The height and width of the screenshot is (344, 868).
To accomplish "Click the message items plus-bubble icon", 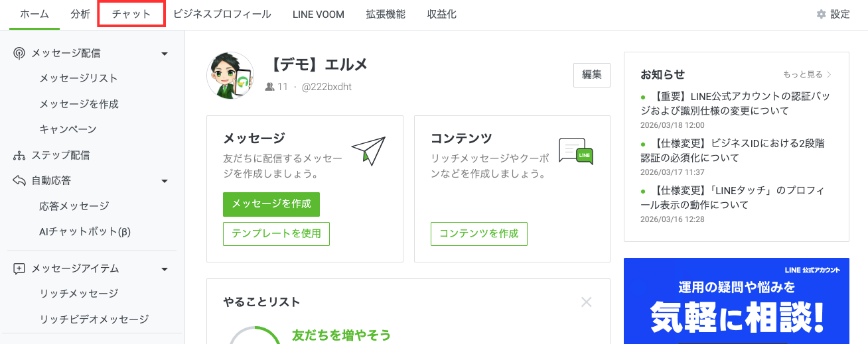I will tap(19, 268).
